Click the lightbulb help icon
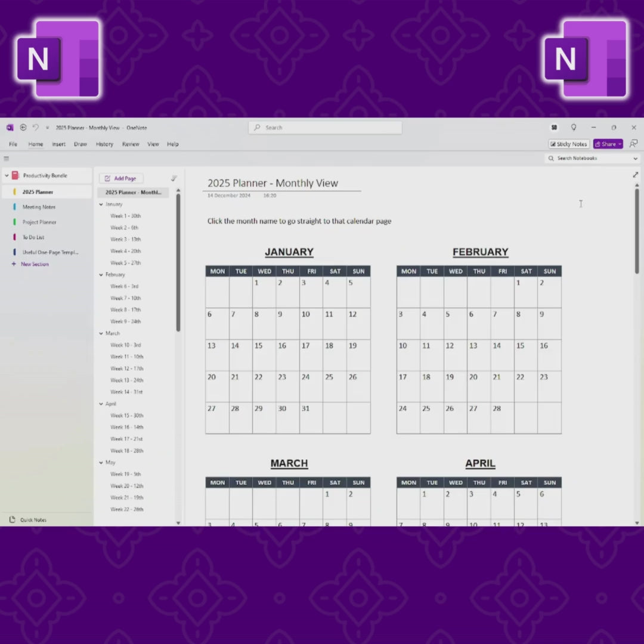Viewport: 644px width, 644px height. click(x=574, y=127)
